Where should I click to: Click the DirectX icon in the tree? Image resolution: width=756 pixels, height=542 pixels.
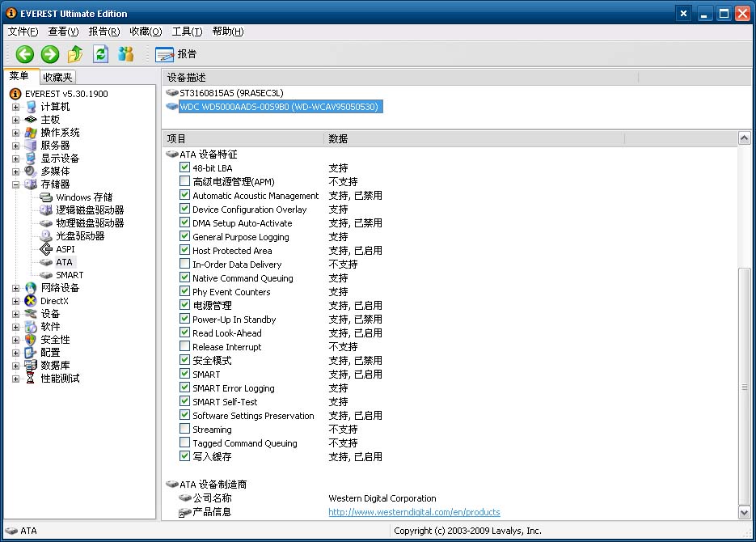[x=31, y=301]
